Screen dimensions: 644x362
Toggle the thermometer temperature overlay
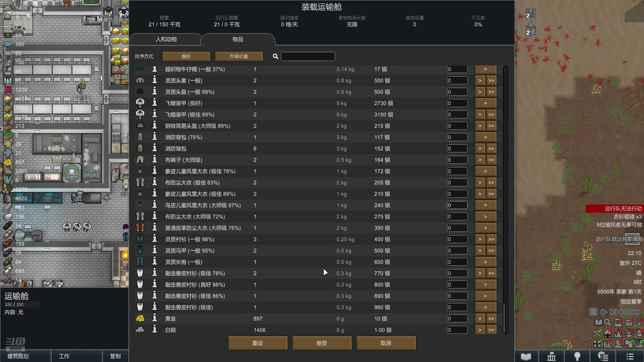(x=640, y=322)
